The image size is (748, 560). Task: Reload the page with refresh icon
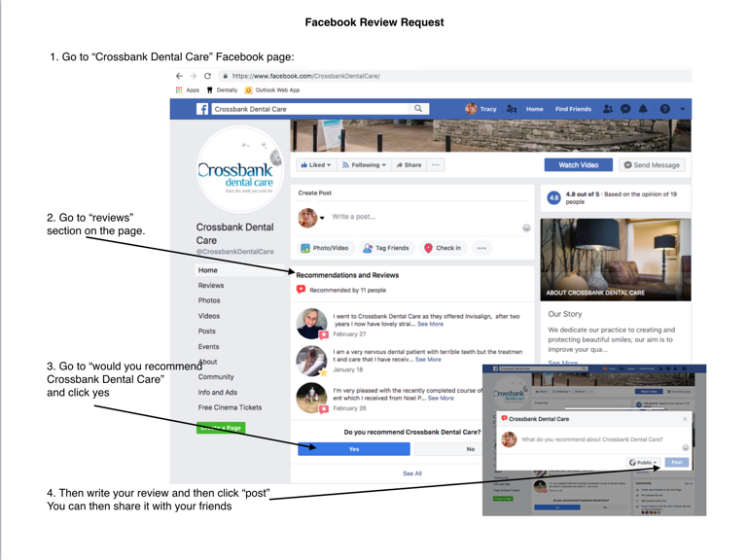point(207,76)
